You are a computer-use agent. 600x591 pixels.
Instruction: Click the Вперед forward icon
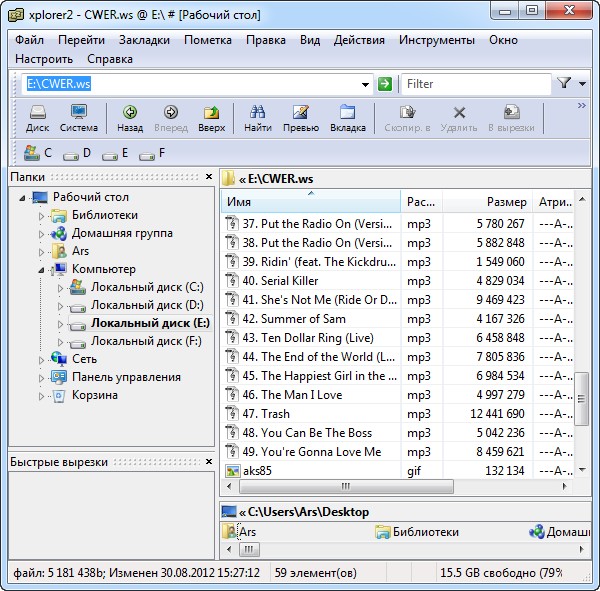[x=171, y=118]
